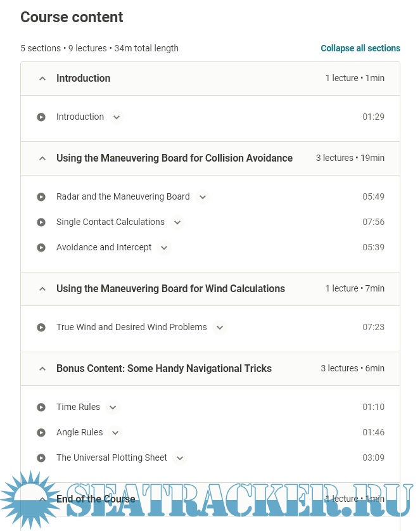This screenshot has width=420, height=531.
Task: Collapse the Wind Calculations section
Action: click(x=42, y=289)
